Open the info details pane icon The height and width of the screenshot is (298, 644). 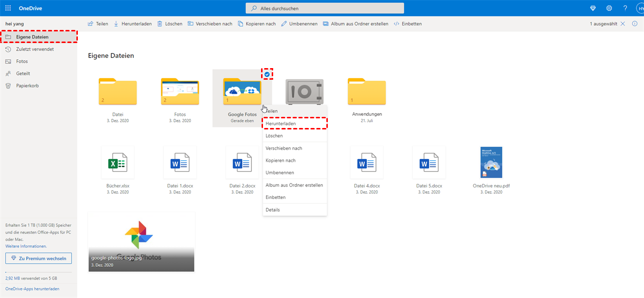[635, 24]
